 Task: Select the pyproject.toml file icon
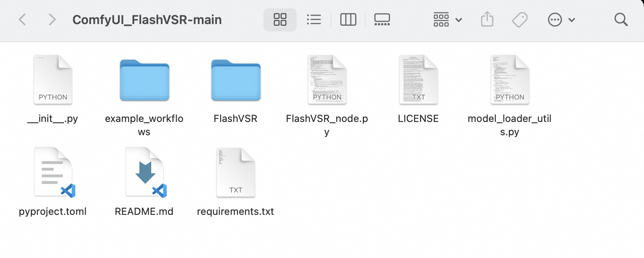coord(53,172)
